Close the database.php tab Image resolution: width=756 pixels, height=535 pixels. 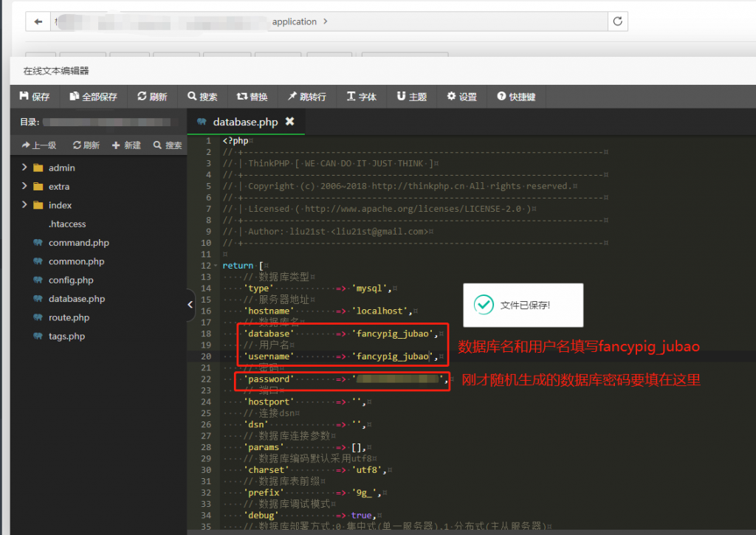[x=289, y=122]
